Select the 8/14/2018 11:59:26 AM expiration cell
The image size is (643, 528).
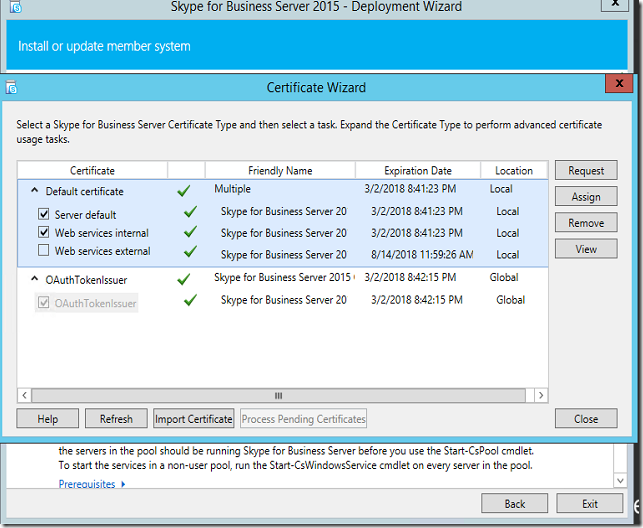[422, 255]
